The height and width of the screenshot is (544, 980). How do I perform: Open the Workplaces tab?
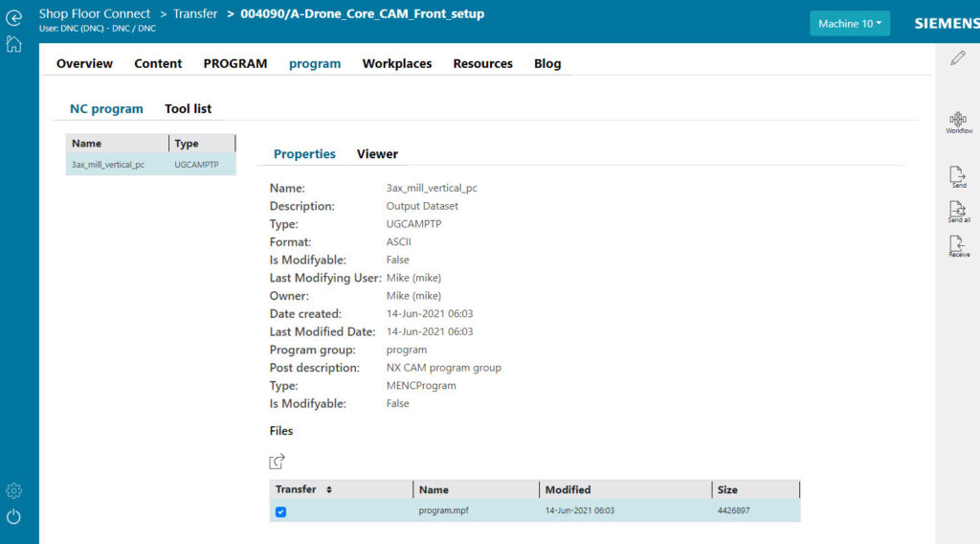pos(397,64)
